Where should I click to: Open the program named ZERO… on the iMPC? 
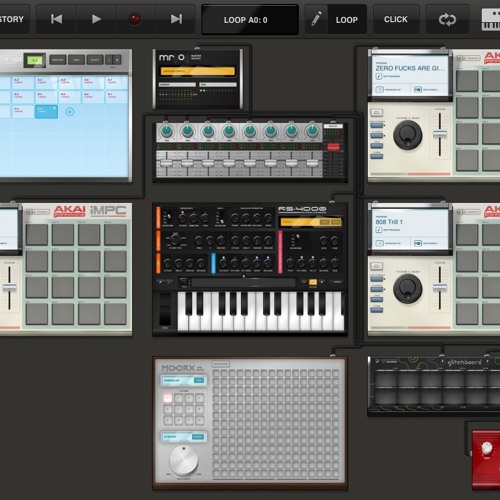[x=410, y=68]
